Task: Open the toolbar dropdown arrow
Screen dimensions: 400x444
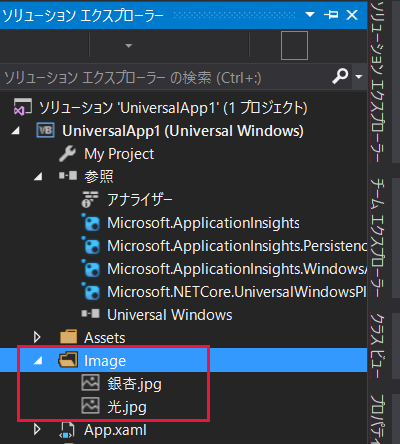Action: pyautogui.click(x=129, y=45)
